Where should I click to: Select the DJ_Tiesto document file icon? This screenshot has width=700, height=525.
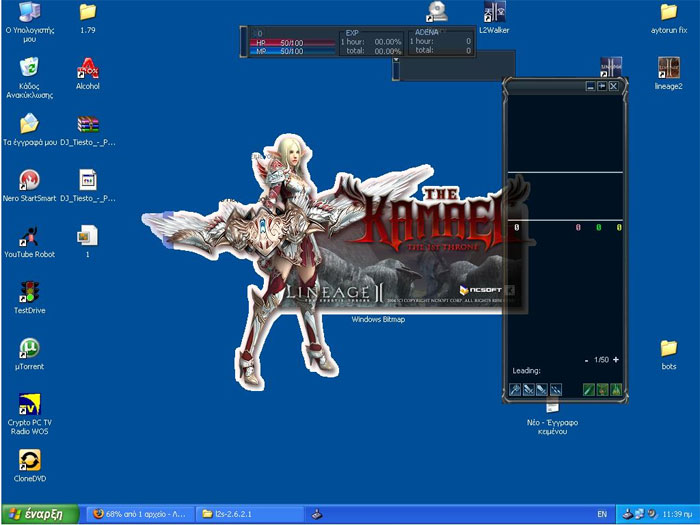pos(88,186)
